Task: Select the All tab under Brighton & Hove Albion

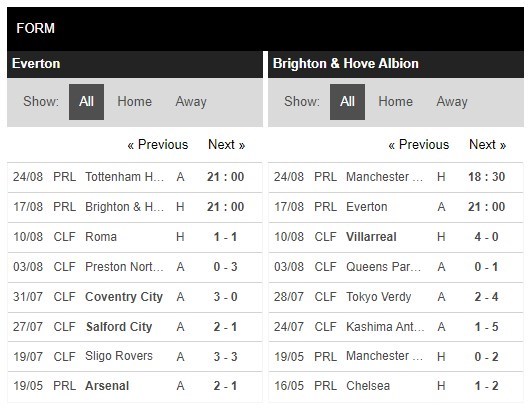Action: point(347,102)
